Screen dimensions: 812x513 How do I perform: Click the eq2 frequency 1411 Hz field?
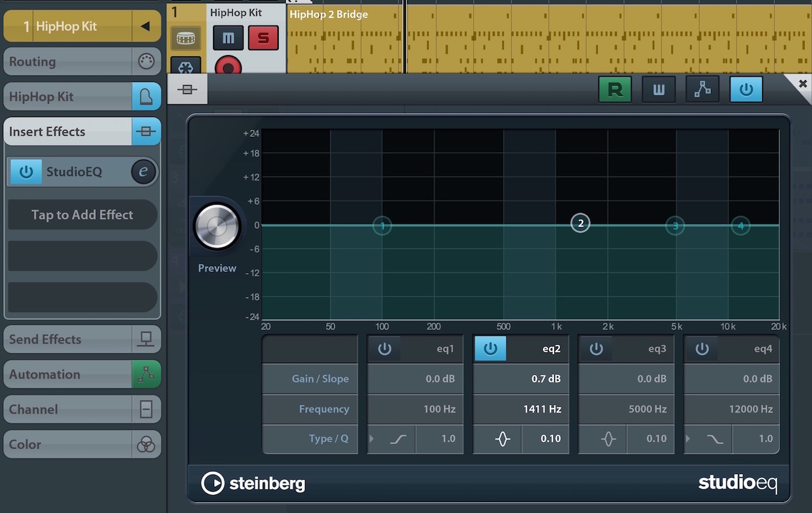point(521,409)
